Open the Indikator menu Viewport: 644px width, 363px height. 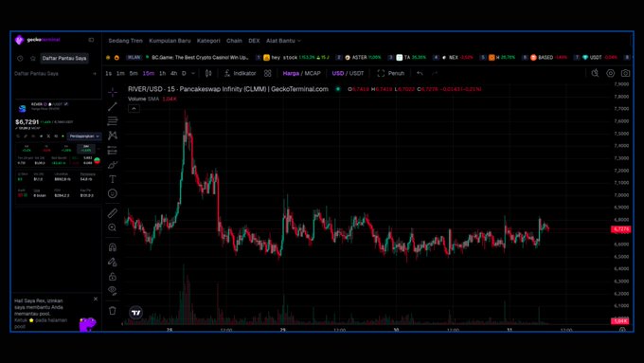241,73
